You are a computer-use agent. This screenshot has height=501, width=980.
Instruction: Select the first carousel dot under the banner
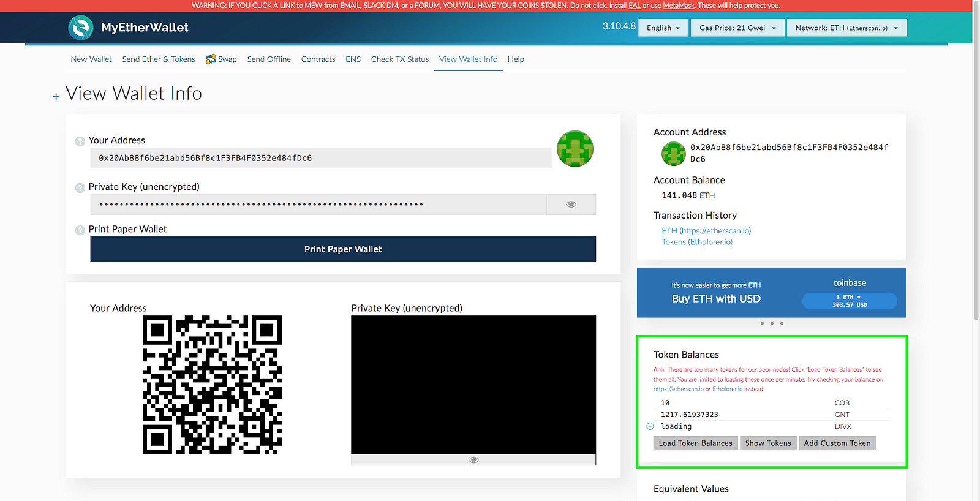coord(762,323)
